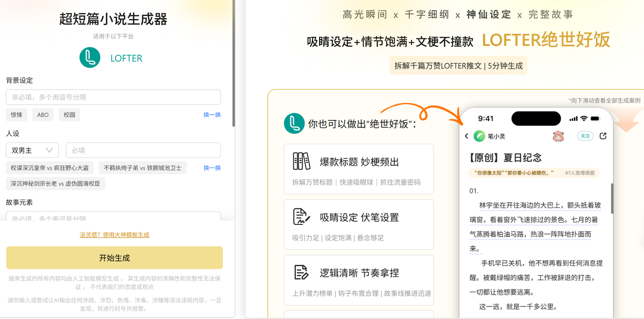The height and width of the screenshot is (319, 644).
Task: Choose 深沉神秘剑宗长老 vs 虚伪圆滑权臣 preset
Action: 55,184
